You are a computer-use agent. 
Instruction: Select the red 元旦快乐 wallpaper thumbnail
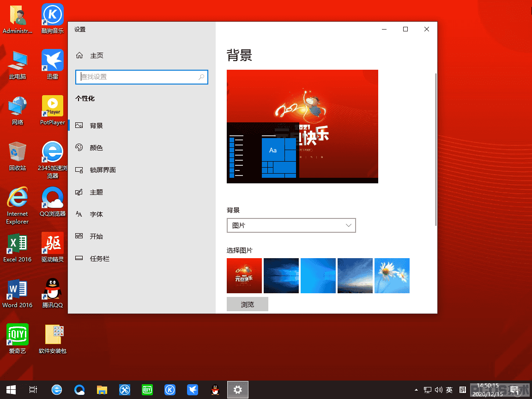point(244,276)
